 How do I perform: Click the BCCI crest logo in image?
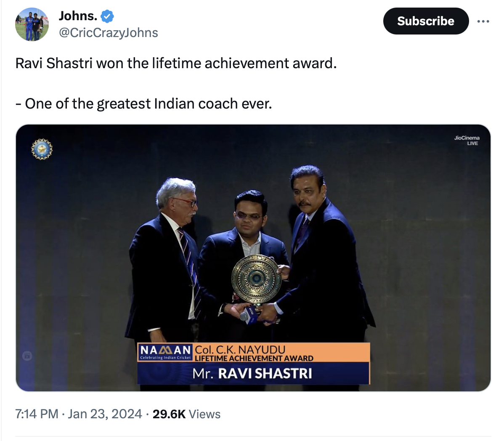tap(42, 149)
